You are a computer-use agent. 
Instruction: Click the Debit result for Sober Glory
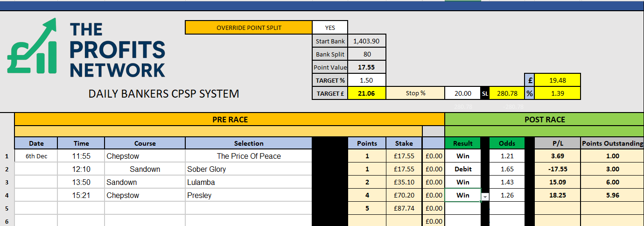pos(463,169)
